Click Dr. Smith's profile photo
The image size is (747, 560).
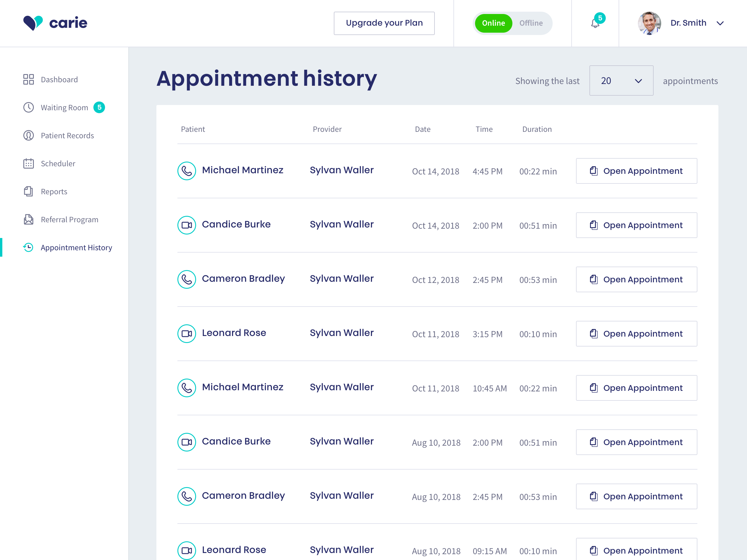click(649, 23)
